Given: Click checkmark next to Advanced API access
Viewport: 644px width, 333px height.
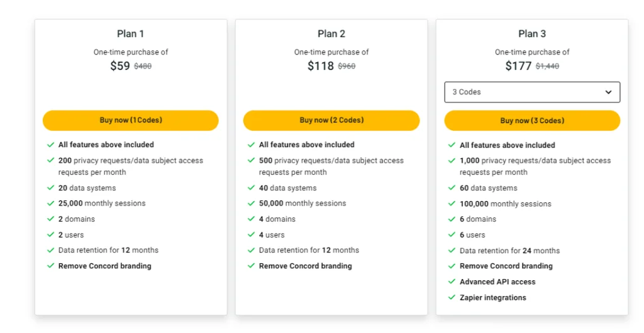Looking at the screenshot, I should pos(452,281).
